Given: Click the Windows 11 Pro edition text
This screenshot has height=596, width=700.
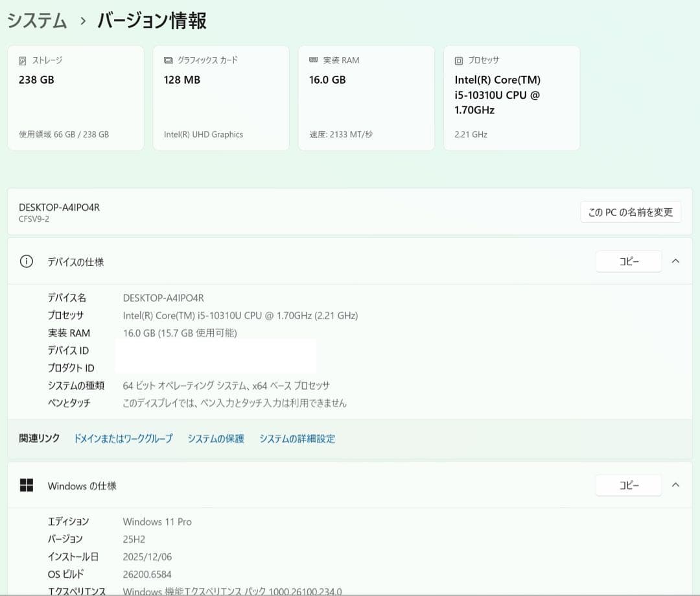Looking at the screenshot, I should tap(157, 521).
